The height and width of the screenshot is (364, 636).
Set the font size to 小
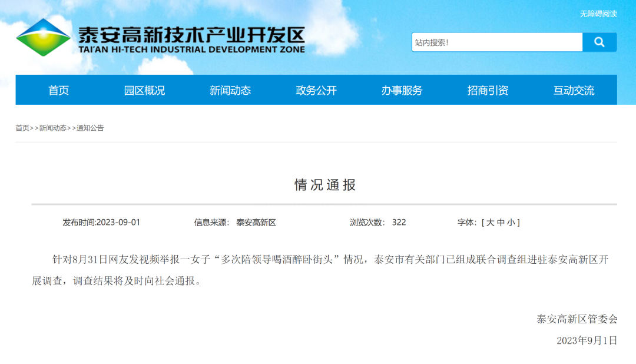tap(511, 223)
